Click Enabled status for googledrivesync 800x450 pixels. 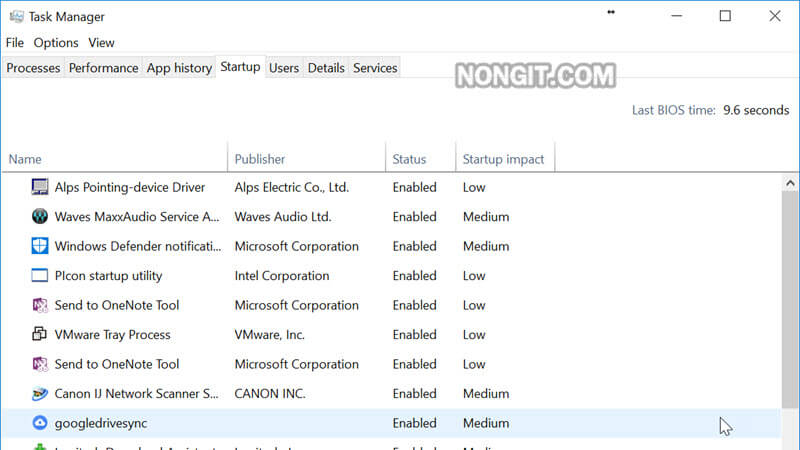[x=414, y=423]
